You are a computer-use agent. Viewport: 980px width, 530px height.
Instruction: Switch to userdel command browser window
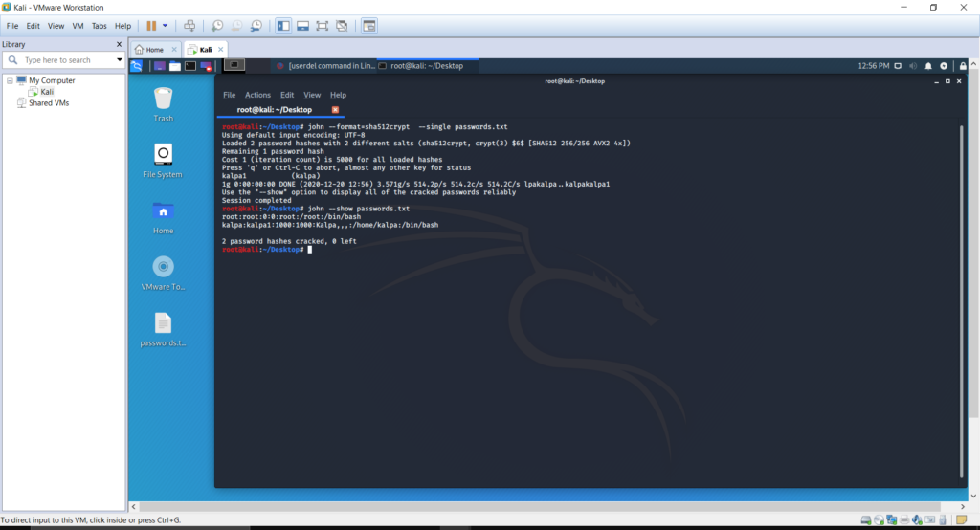325,66
